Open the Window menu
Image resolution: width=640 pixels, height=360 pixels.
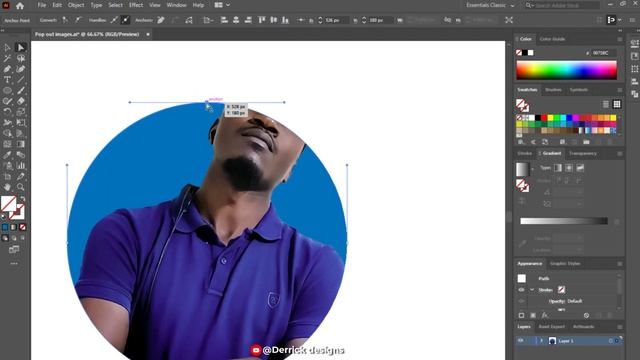(x=176, y=5)
